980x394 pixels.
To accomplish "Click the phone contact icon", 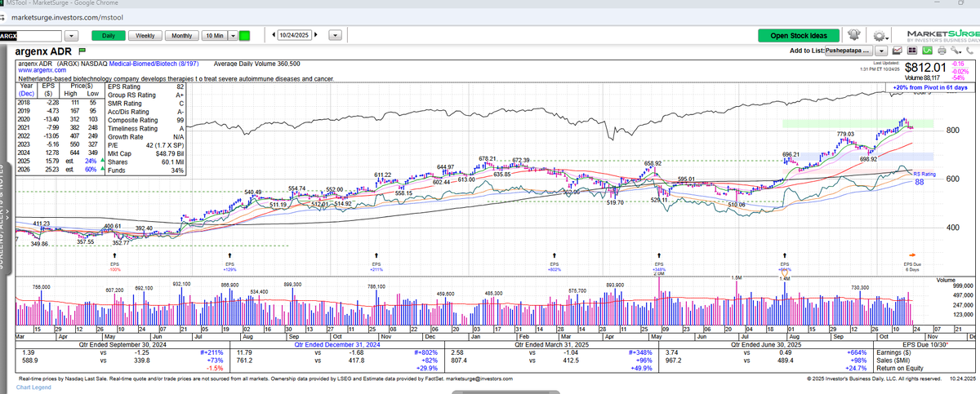I will [x=969, y=51].
